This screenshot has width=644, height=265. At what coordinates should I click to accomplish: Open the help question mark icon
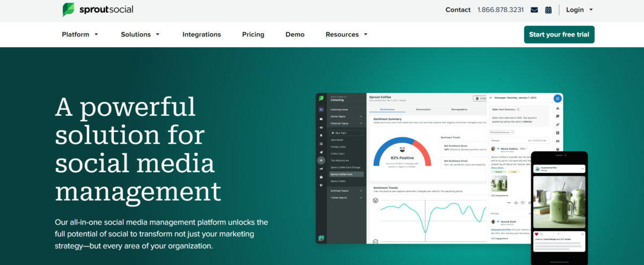pos(558,149)
